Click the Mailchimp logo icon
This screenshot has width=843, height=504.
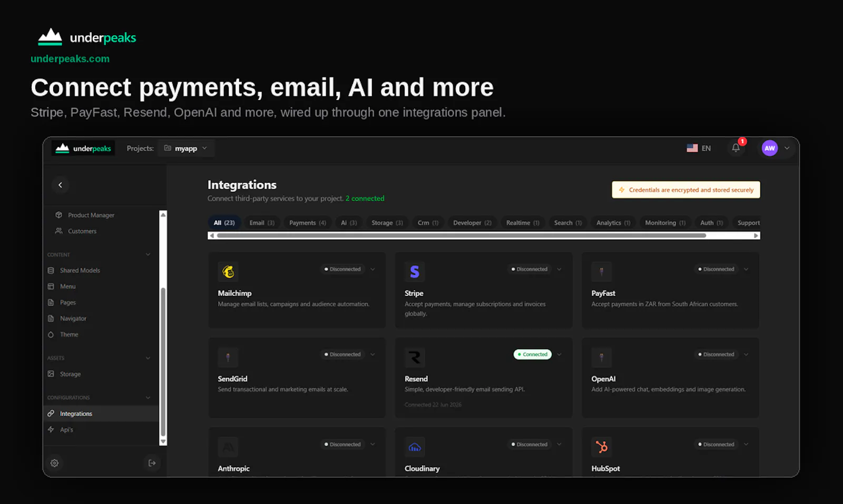coord(228,272)
